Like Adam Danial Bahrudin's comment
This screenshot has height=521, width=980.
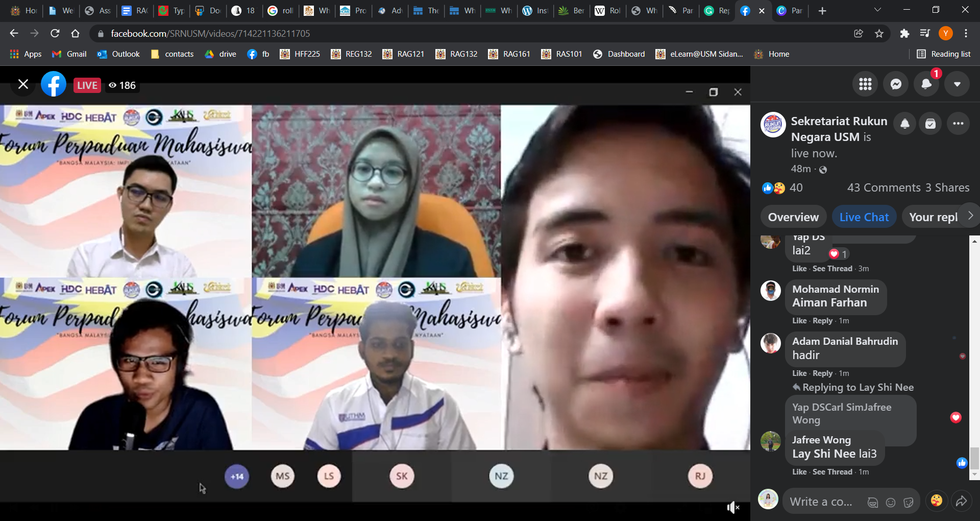pos(799,373)
